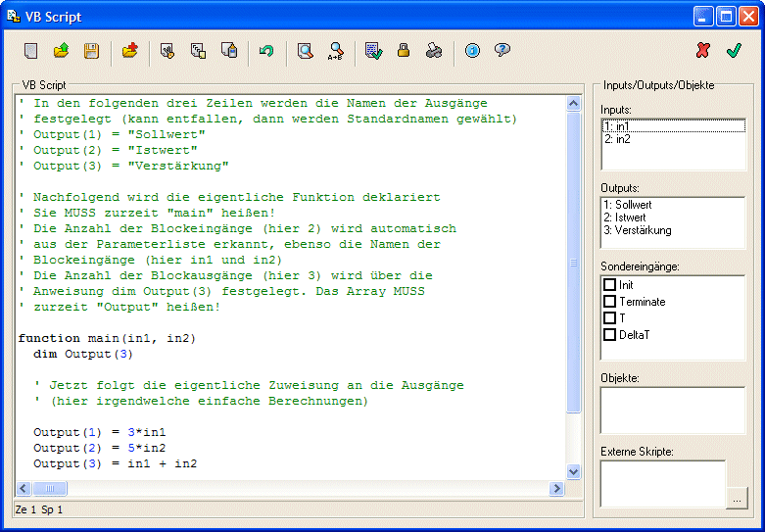Show info with blue i icon
Viewport: 765px width, 532px height.
click(x=472, y=51)
